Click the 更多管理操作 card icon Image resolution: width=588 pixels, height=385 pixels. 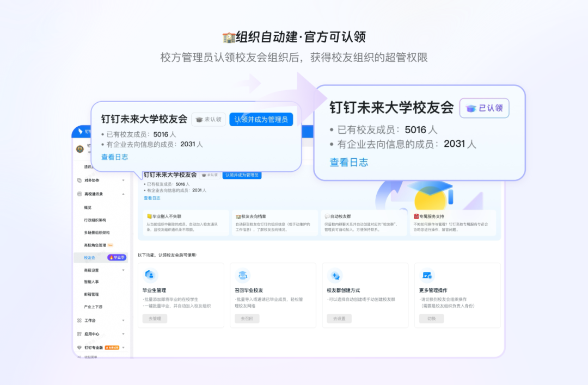pyautogui.click(x=427, y=276)
